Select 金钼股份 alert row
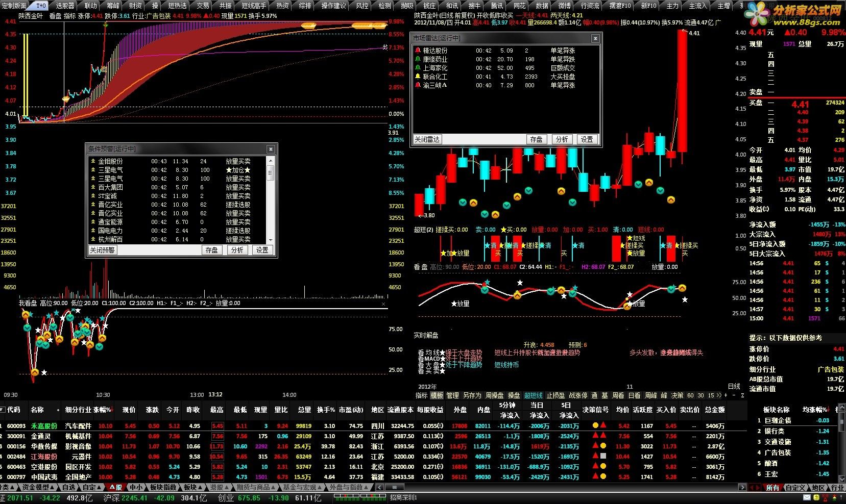 [177, 161]
